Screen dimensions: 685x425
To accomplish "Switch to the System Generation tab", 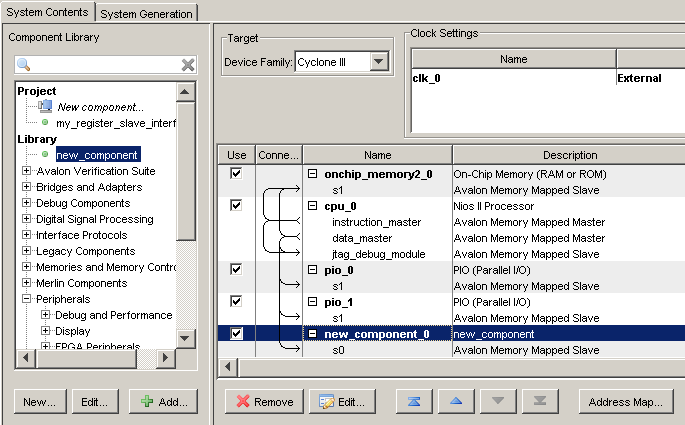I will pos(148,13).
